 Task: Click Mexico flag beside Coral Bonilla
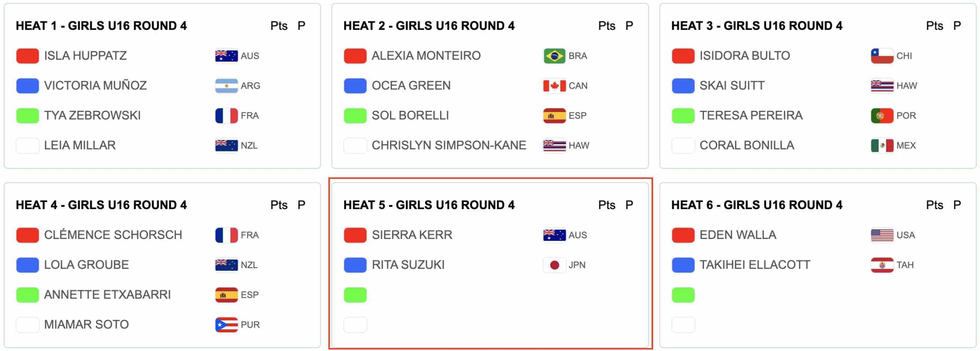pos(882,146)
